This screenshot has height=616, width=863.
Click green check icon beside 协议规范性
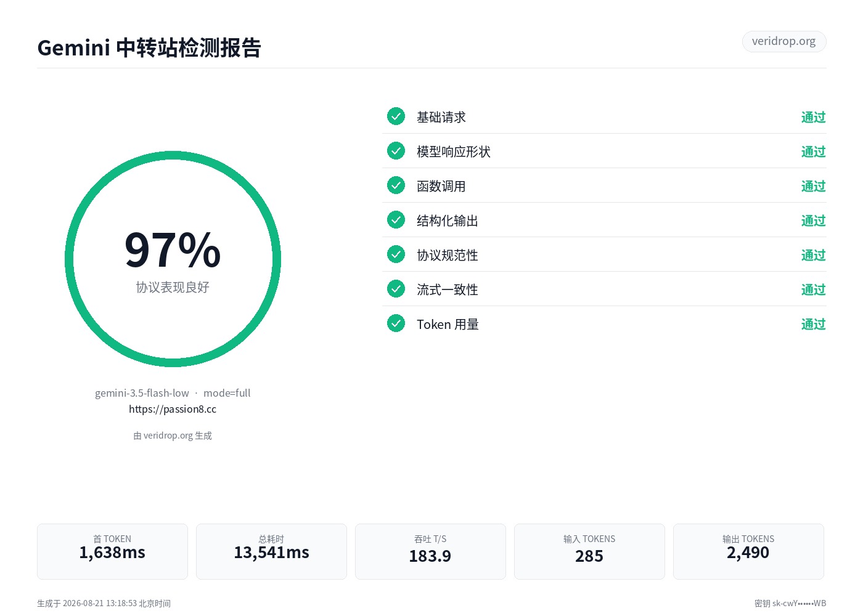(396, 254)
